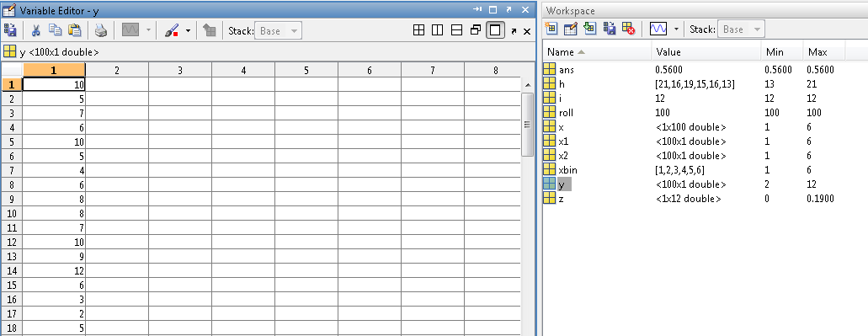
Task: Select the xbin variable in Workspace
Action: coord(568,170)
